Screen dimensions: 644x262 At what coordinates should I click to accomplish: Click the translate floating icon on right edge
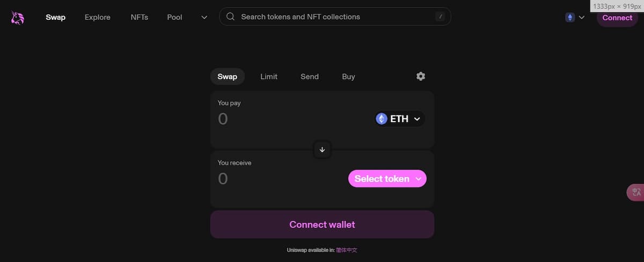click(636, 192)
